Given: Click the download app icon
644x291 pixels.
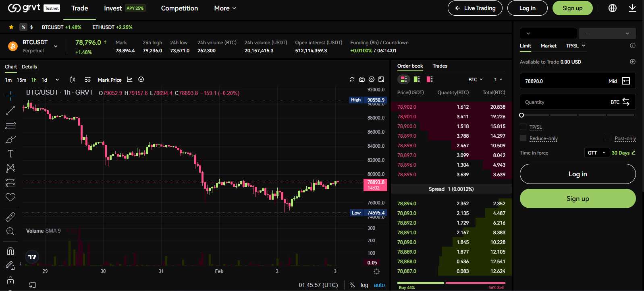Looking at the screenshot, I should pos(632,8).
